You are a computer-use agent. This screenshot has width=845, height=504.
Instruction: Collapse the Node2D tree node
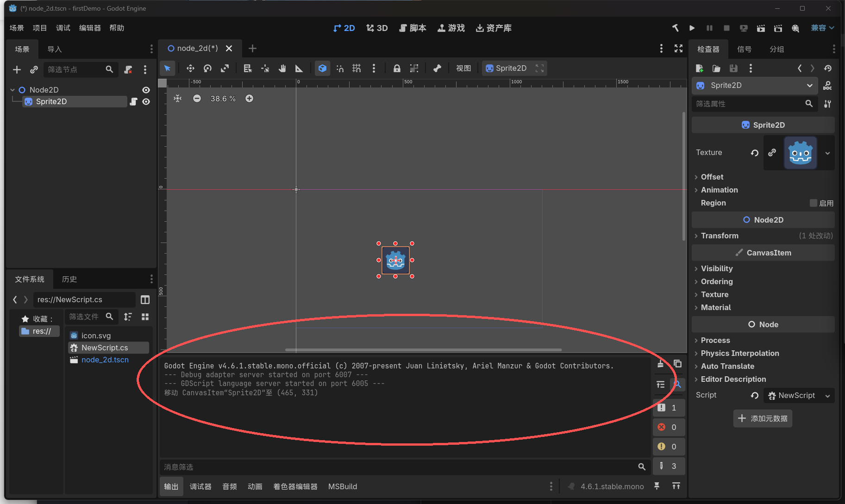[x=13, y=90]
